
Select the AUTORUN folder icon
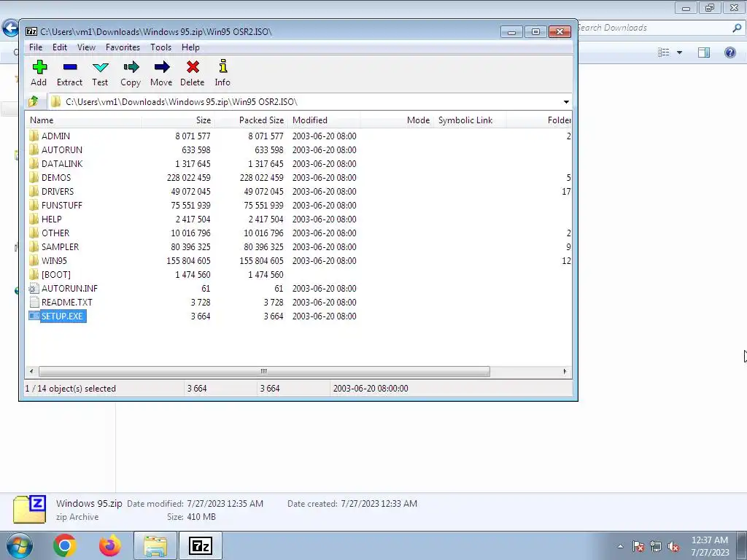[34, 150]
